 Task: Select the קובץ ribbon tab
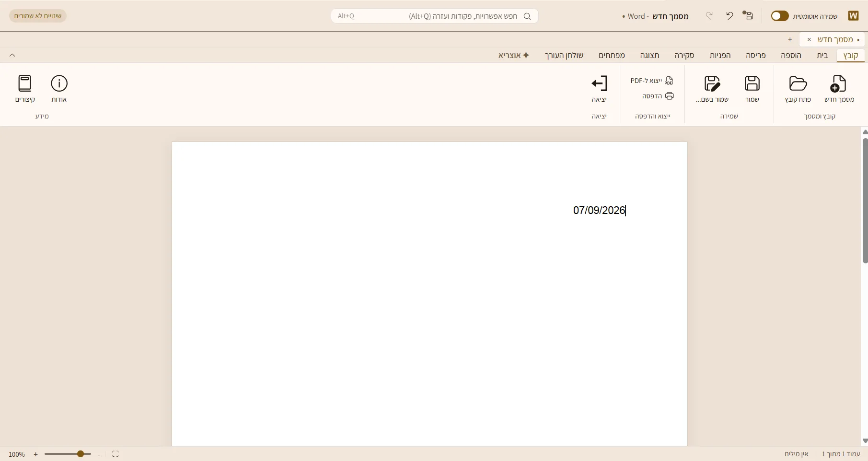(851, 55)
